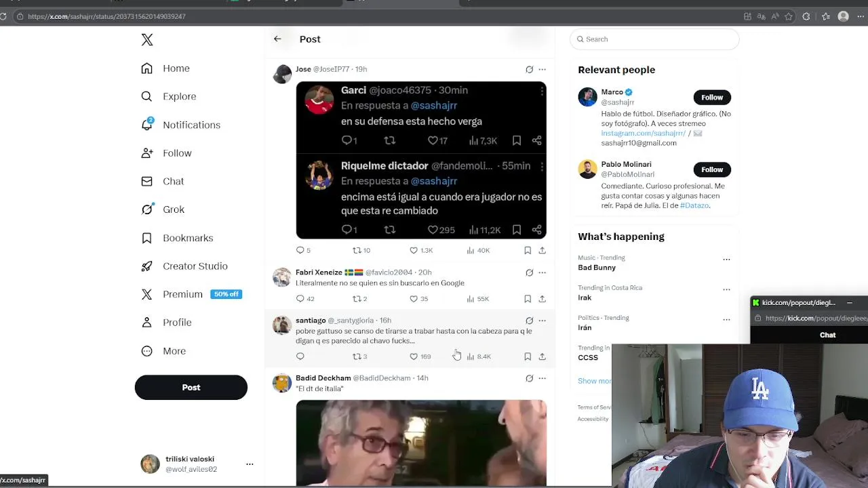Click the browser address bar URL
This screenshot has height=488, width=868.
tap(106, 16)
